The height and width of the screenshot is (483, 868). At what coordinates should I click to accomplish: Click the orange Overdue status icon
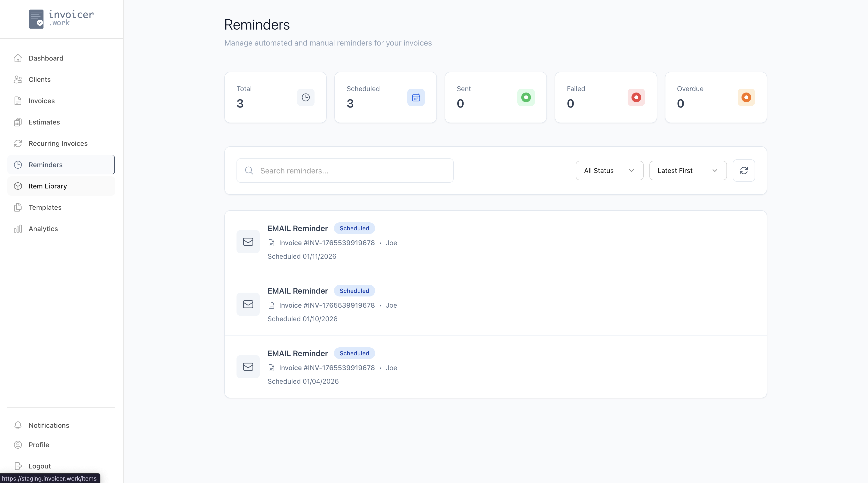pos(746,97)
